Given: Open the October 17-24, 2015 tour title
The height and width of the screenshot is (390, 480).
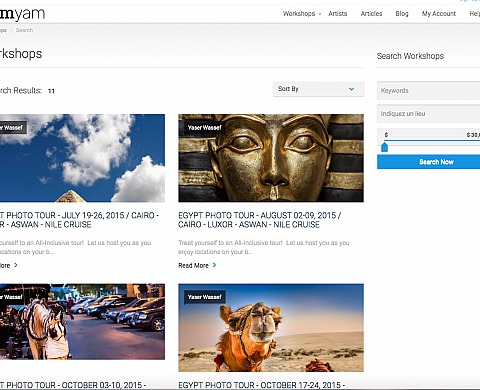Looking at the screenshot, I should [x=262, y=385].
